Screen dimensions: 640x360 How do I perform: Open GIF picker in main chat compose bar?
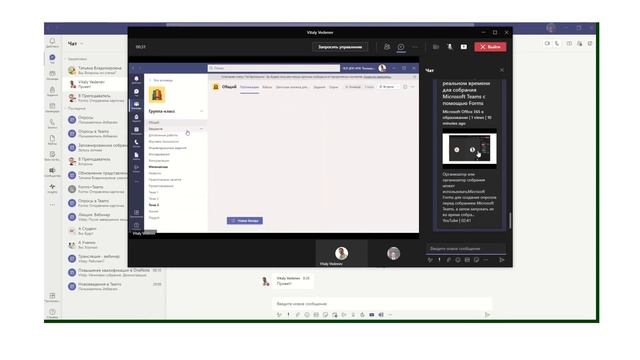316,315
